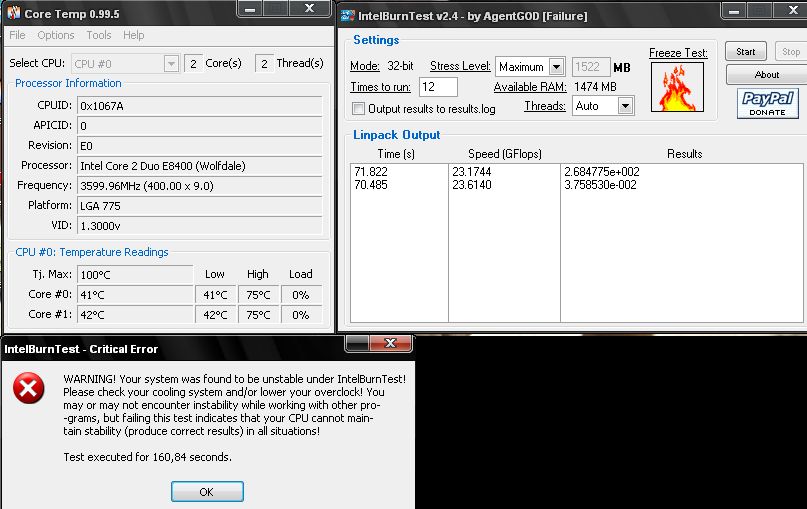This screenshot has height=509, width=807.
Task: Click the Revision field E0
Action: [x=200, y=146]
